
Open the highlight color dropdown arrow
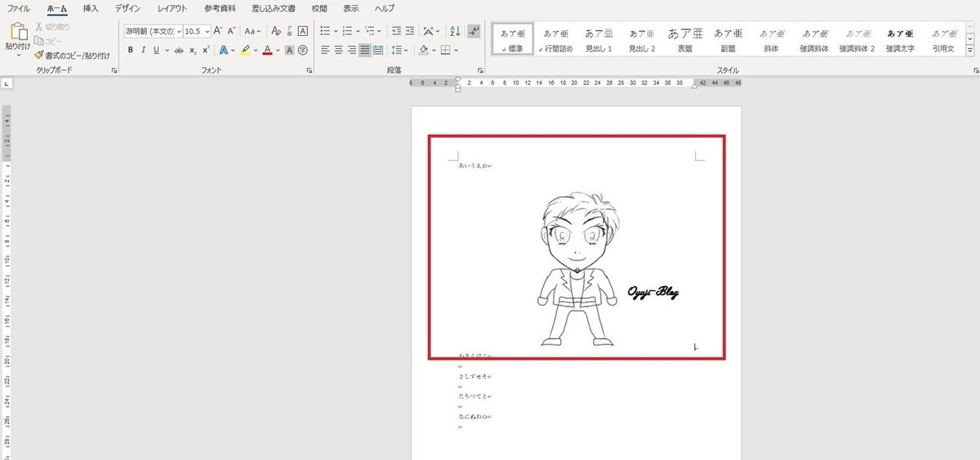(x=256, y=50)
